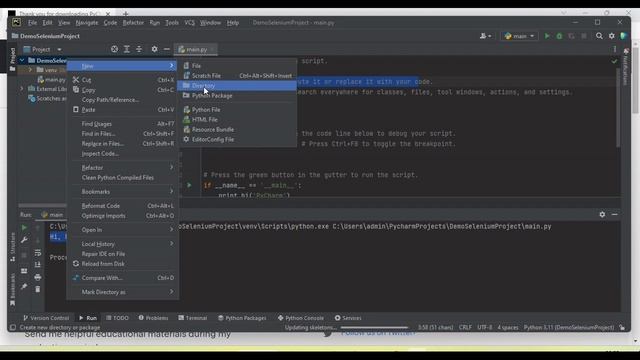Open the Python Console tab
Viewport: 640px width, 360px height.
301,318
